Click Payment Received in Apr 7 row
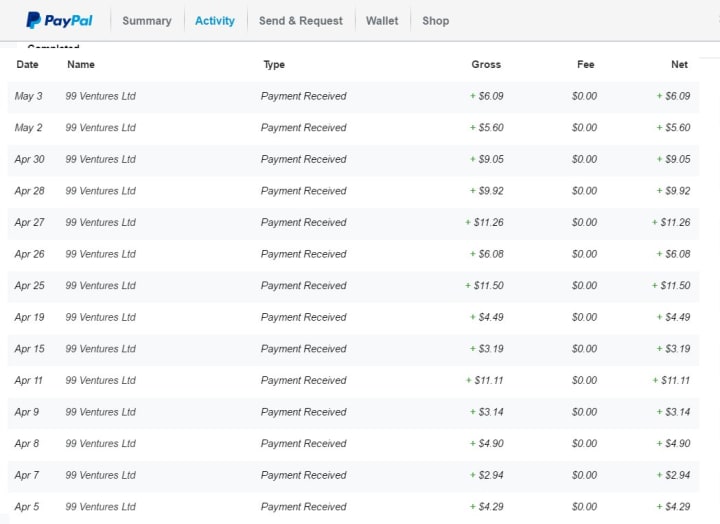This screenshot has height=524, width=720. click(304, 475)
